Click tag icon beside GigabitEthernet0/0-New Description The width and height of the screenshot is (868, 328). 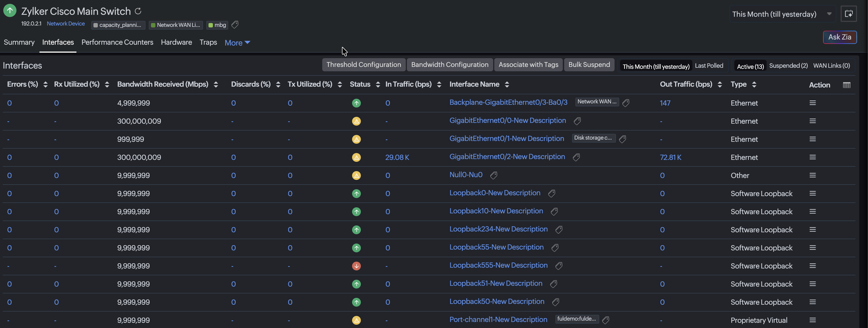click(x=577, y=121)
